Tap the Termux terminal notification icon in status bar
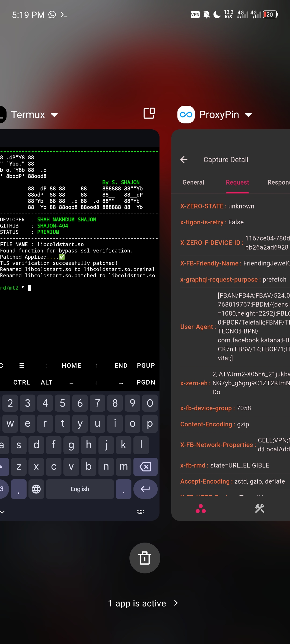 pyautogui.click(x=64, y=14)
